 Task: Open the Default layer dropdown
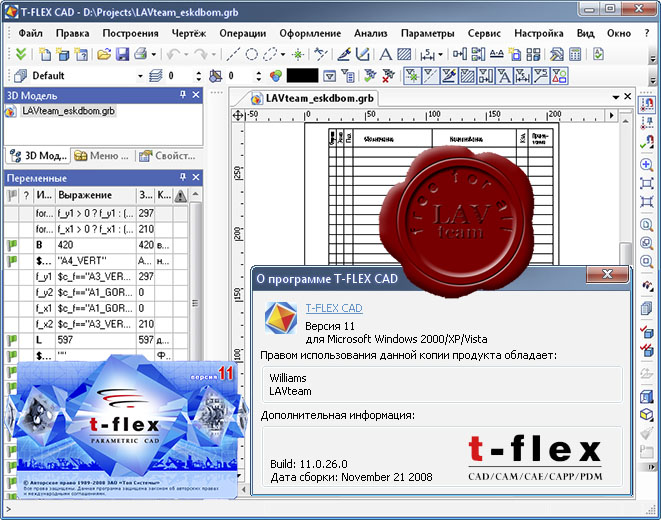(140, 76)
